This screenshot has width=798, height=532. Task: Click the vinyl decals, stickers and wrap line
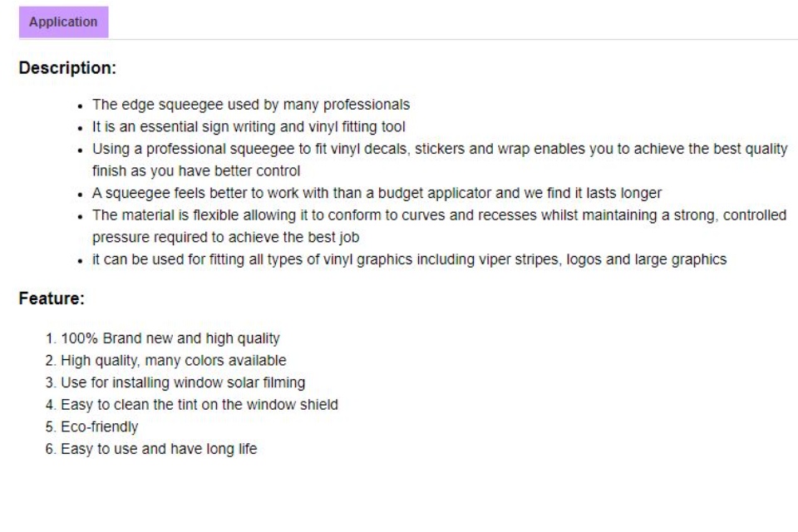point(440,149)
